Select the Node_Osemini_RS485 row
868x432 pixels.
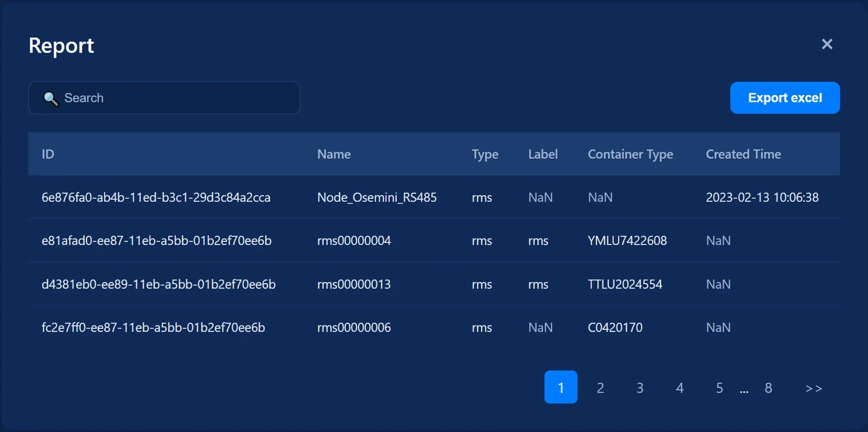tap(377, 197)
